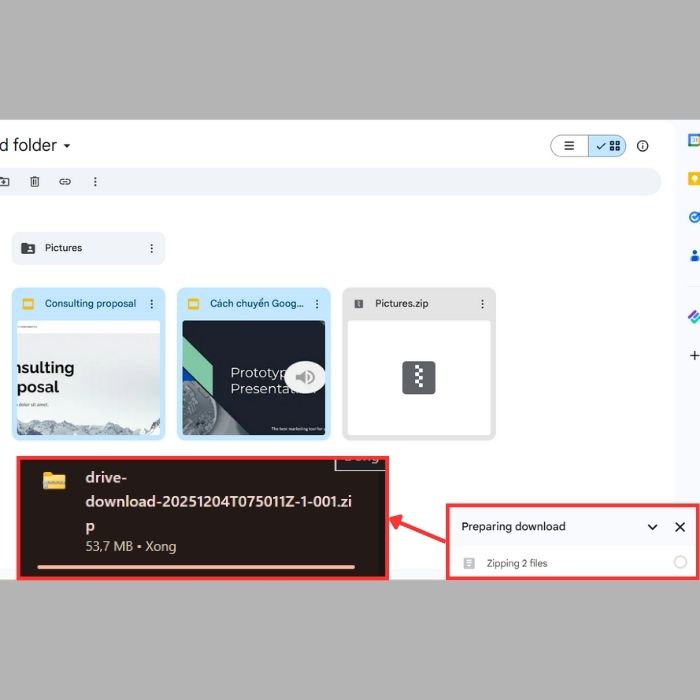This screenshot has width=700, height=700.
Task: Open the view details info icon
Action: [642, 146]
